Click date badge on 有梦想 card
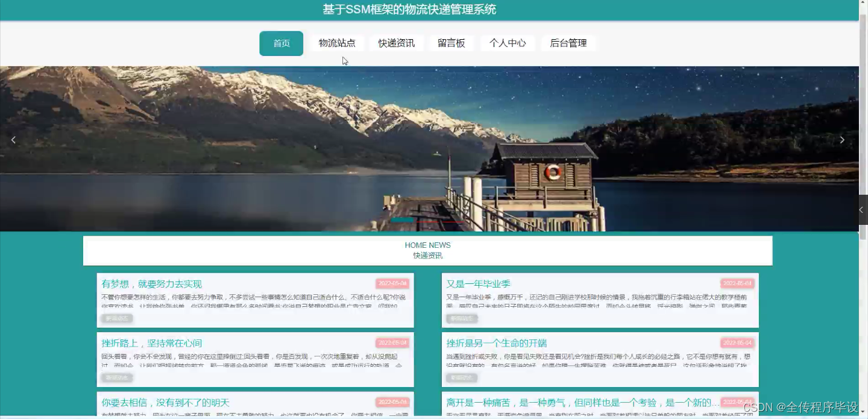Viewport: 868px width, 419px height. [x=392, y=283]
